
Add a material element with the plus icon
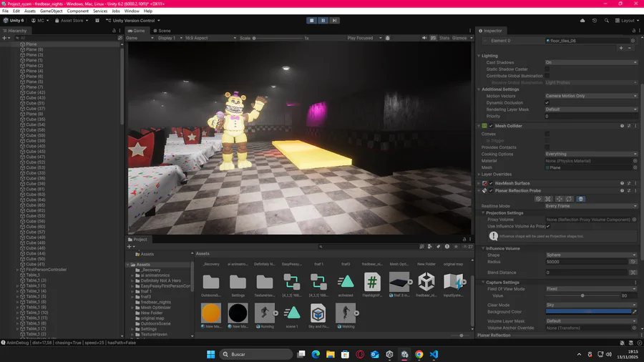point(621,48)
